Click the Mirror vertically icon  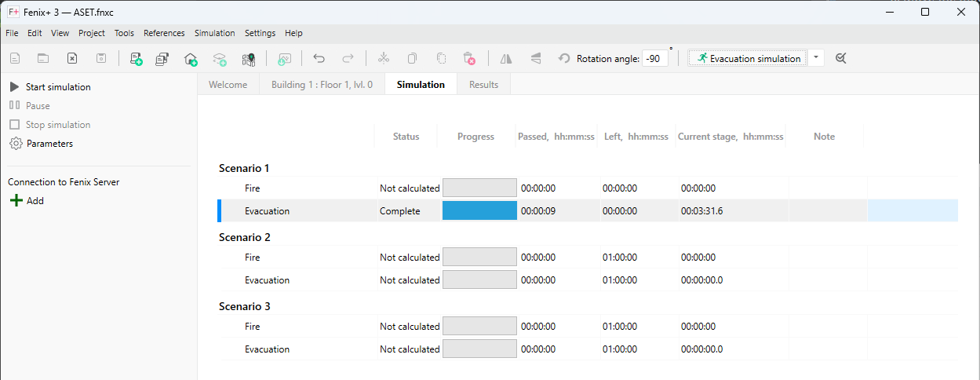536,58
